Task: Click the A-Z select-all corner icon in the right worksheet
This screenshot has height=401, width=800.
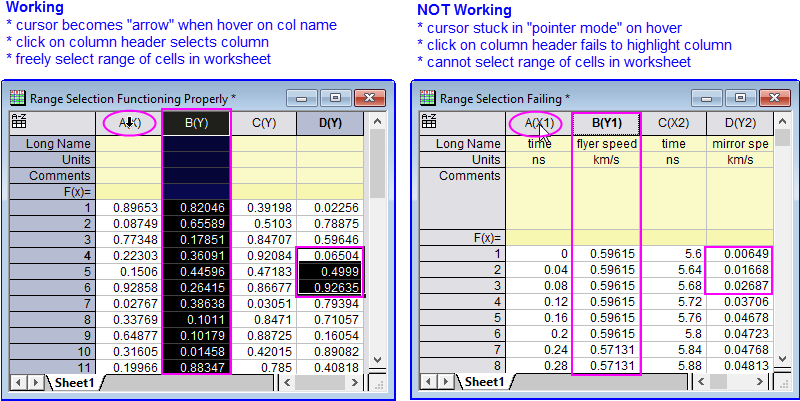Action: tap(429, 121)
